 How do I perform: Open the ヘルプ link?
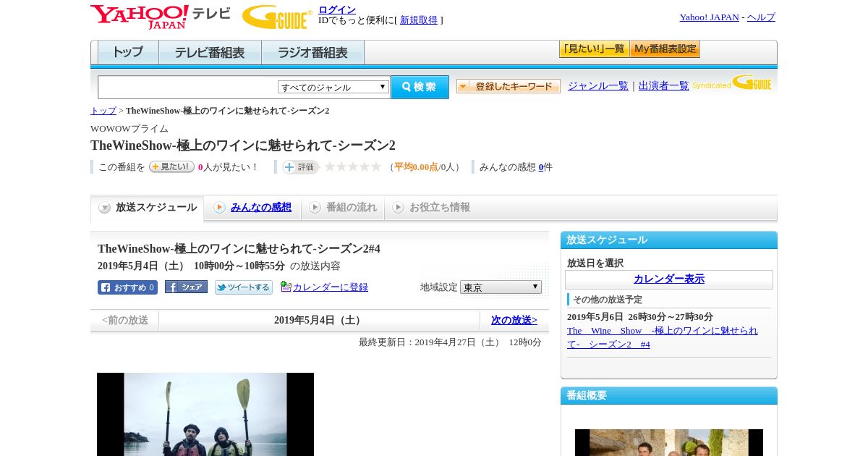pyautogui.click(x=761, y=17)
